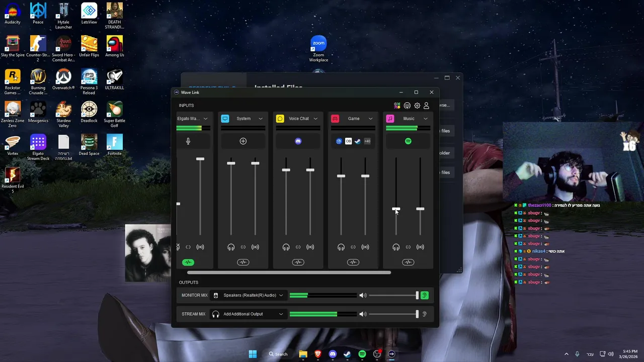Click Steam app in Game channel
644x362 pixels.
[x=358, y=141]
